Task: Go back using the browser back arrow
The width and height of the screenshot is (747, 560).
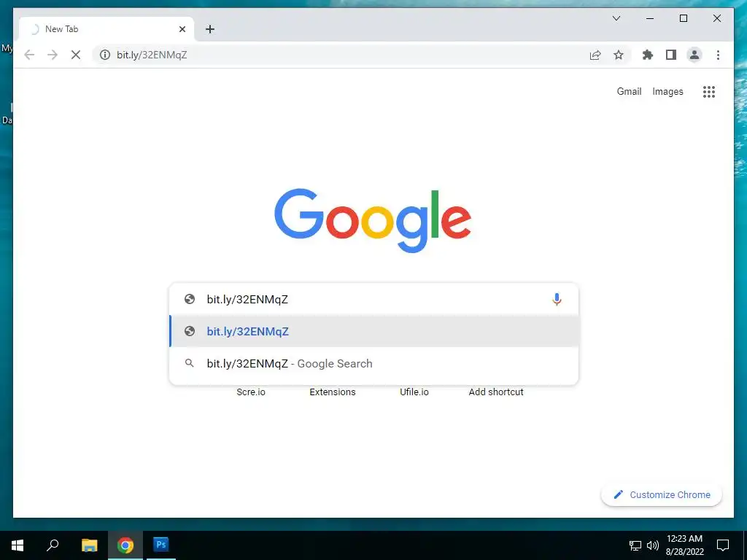Action: click(x=29, y=55)
